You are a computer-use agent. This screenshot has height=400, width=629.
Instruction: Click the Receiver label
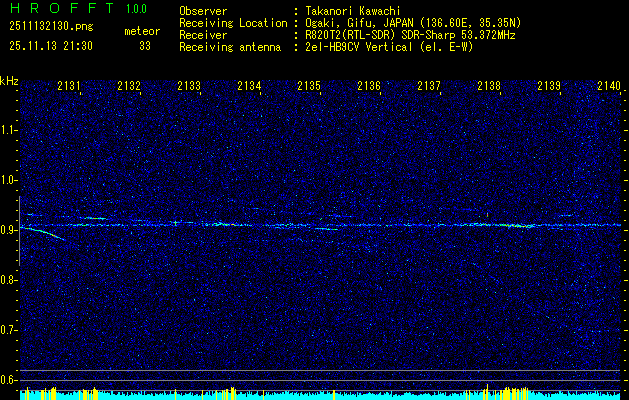tap(203, 36)
